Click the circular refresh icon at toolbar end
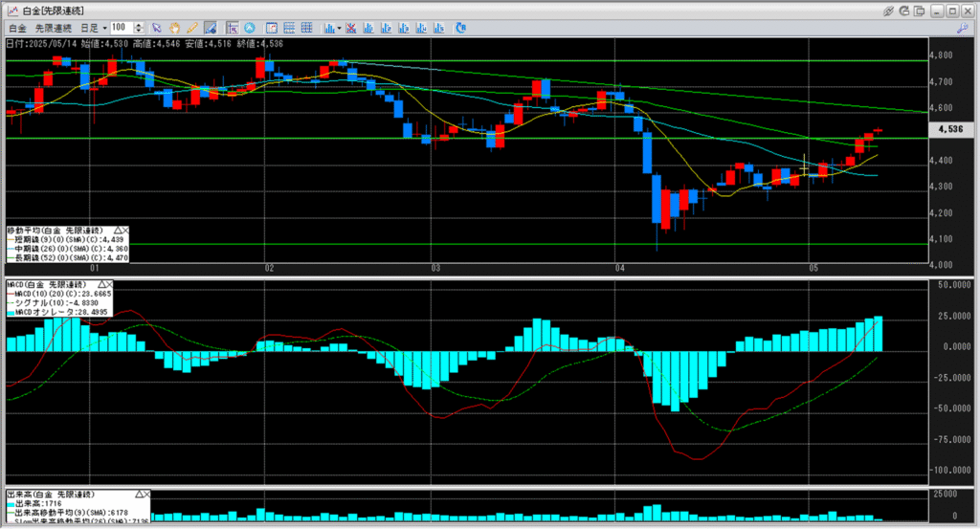Image resolution: width=980 pixels, height=529 pixels. click(460, 29)
